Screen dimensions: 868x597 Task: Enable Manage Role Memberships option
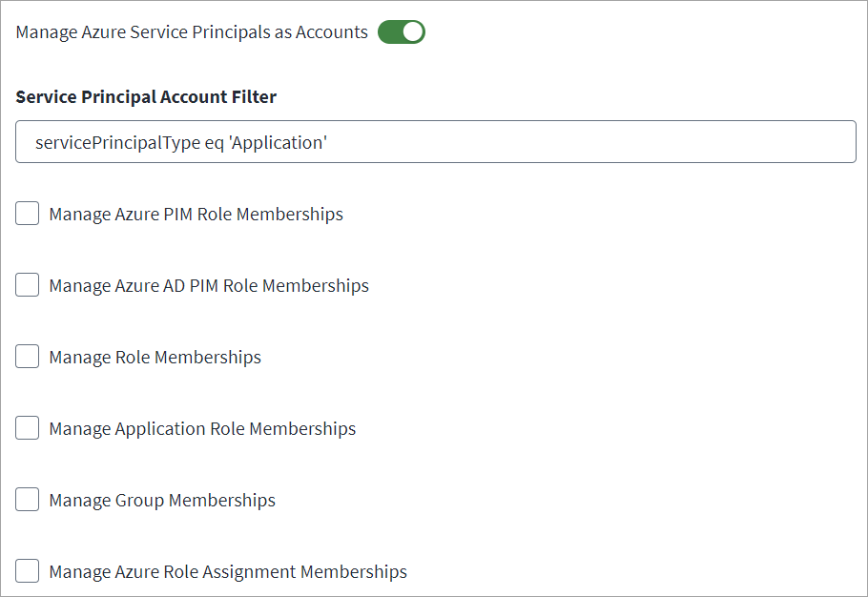(x=27, y=356)
